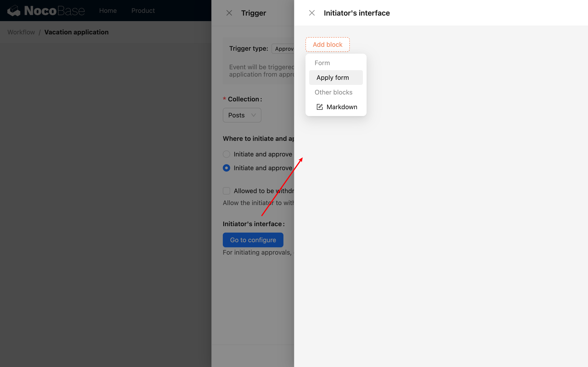Click the Initiator's interface panel title

(x=356, y=13)
